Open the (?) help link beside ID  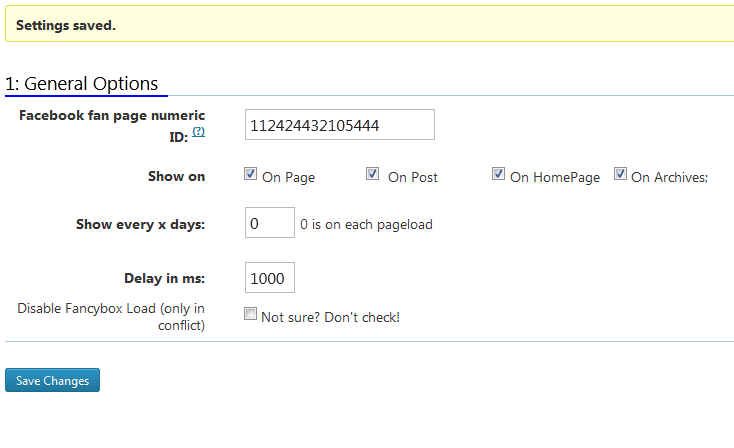[x=198, y=132]
